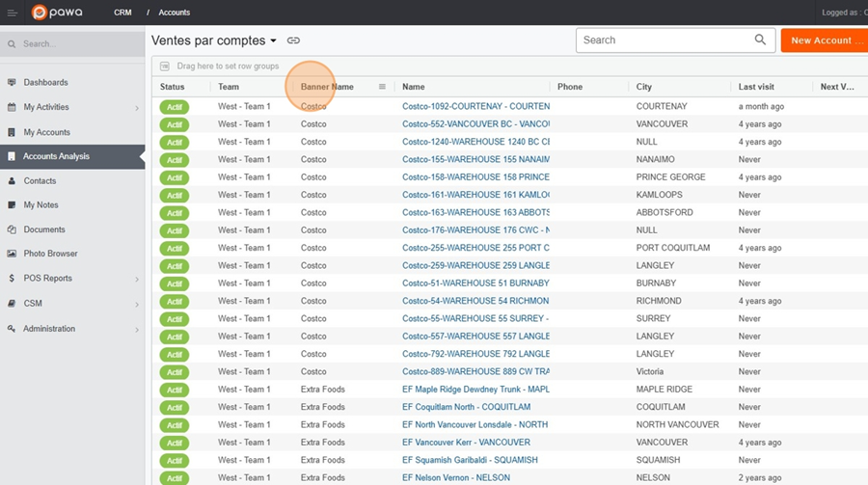Click the Photo Browser image icon
The height and width of the screenshot is (485, 868).
click(x=12, y=254)
